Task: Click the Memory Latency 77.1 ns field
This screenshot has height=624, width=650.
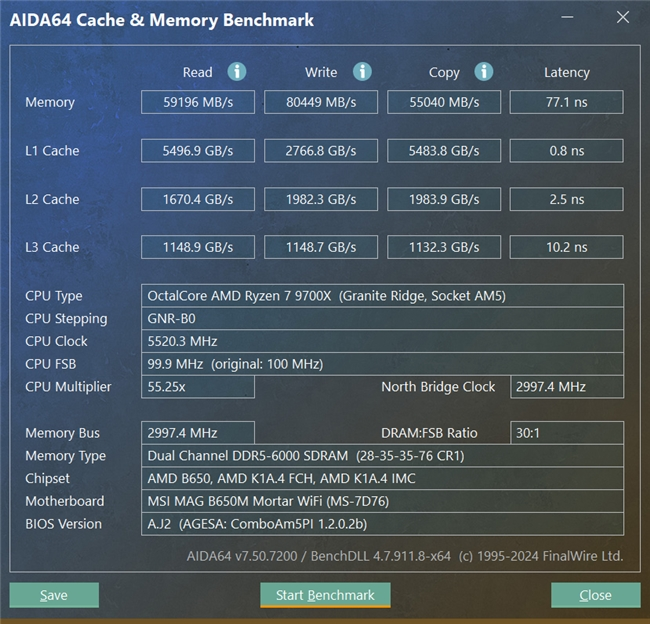Action: coord(566,102)
